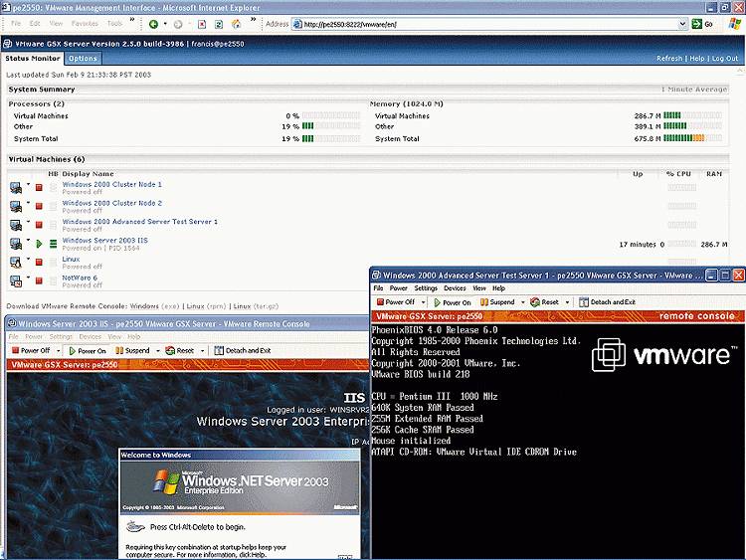Open console icon for Windows 2000 Cluster Node 2

16,207
